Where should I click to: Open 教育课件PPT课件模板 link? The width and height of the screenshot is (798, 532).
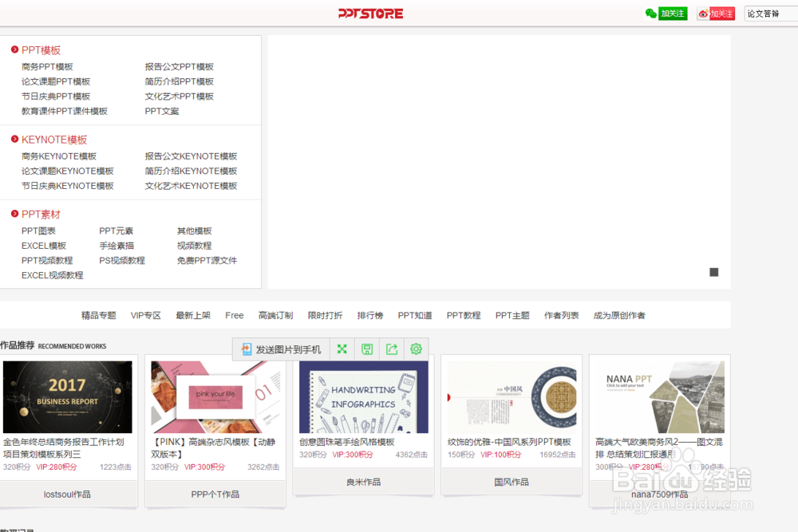point(64,111)
